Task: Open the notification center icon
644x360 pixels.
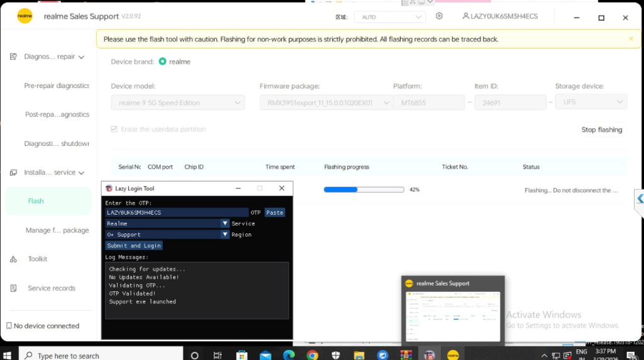Action: 631,356
